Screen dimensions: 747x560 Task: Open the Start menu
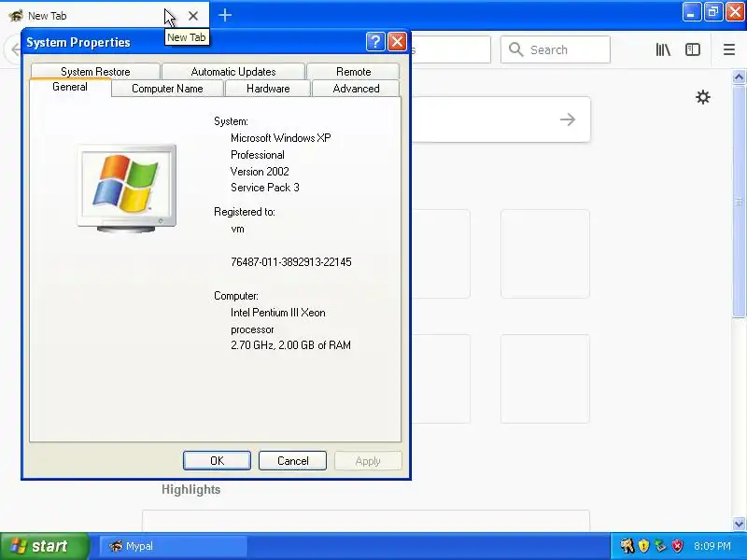tap(44, 546)
